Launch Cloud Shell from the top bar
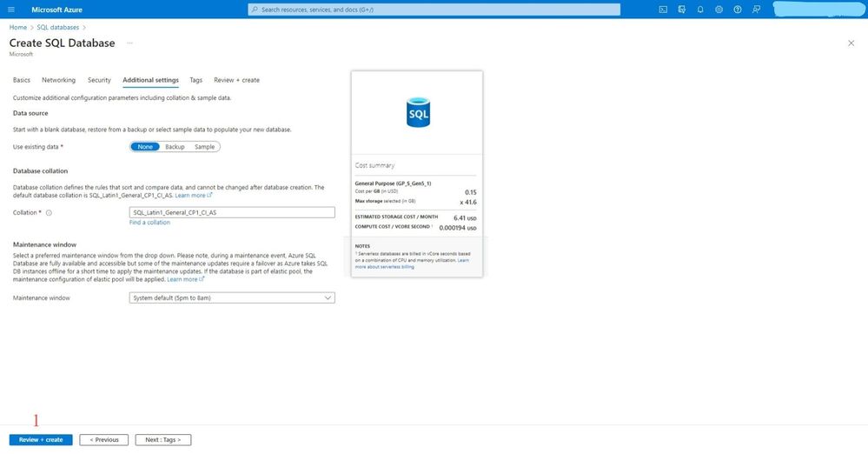 coord(663,10)
